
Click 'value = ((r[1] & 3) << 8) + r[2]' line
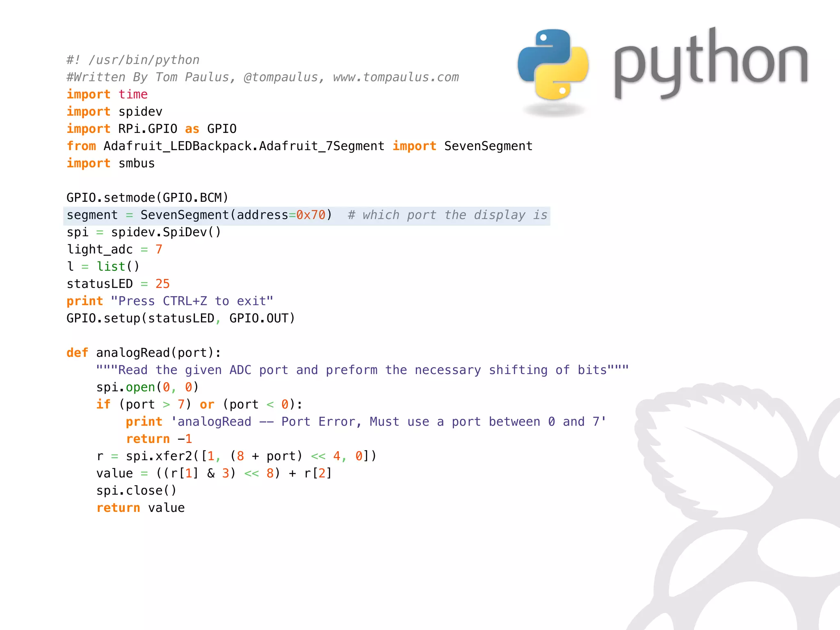click(x=214, y=473)
